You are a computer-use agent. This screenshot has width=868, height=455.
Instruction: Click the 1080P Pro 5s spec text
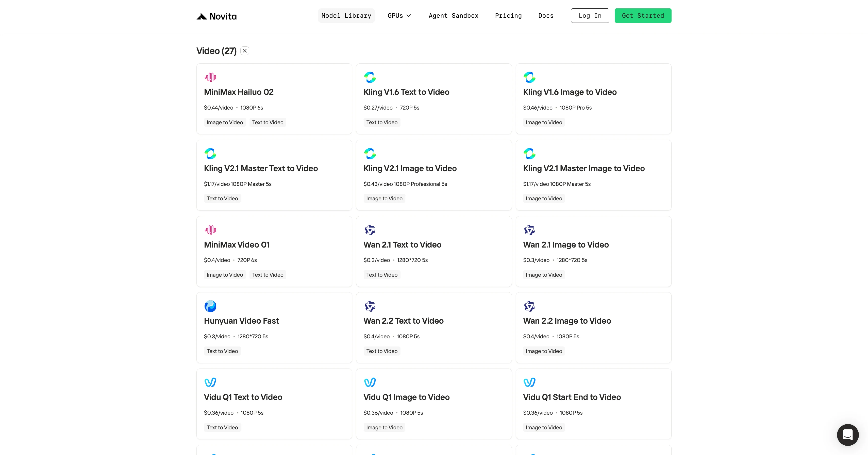tap(576, 108)
